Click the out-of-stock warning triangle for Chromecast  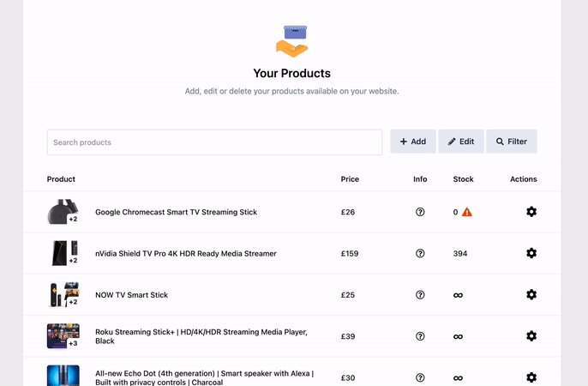click(x=467, y=212)
